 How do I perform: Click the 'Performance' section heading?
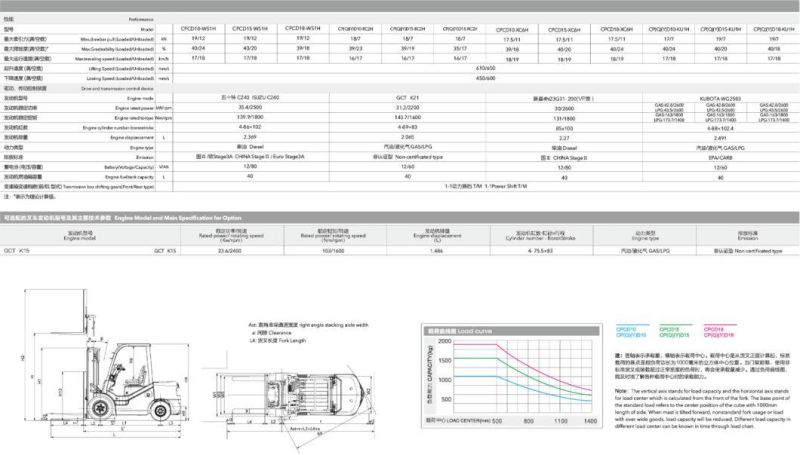[141, 19]
